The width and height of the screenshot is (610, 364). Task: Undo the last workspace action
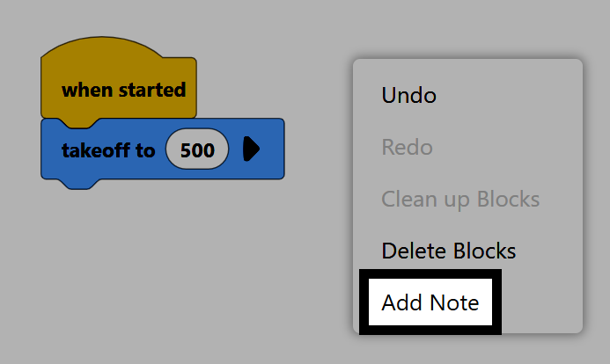[408, 95]
